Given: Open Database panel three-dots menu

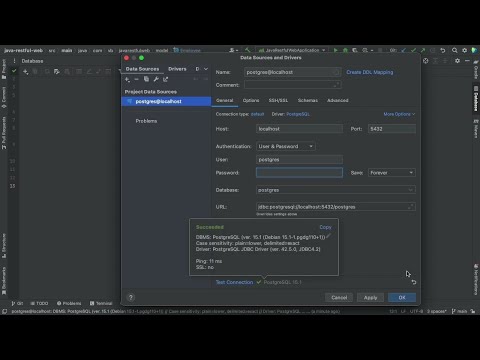Looking at the screenshot, I should (x=14, y=61).
